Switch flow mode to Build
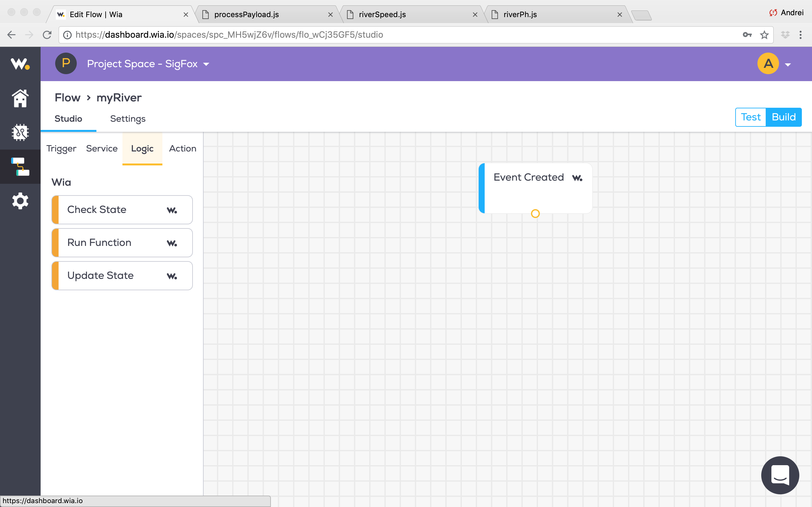812x507 pixels. [783, 117]
